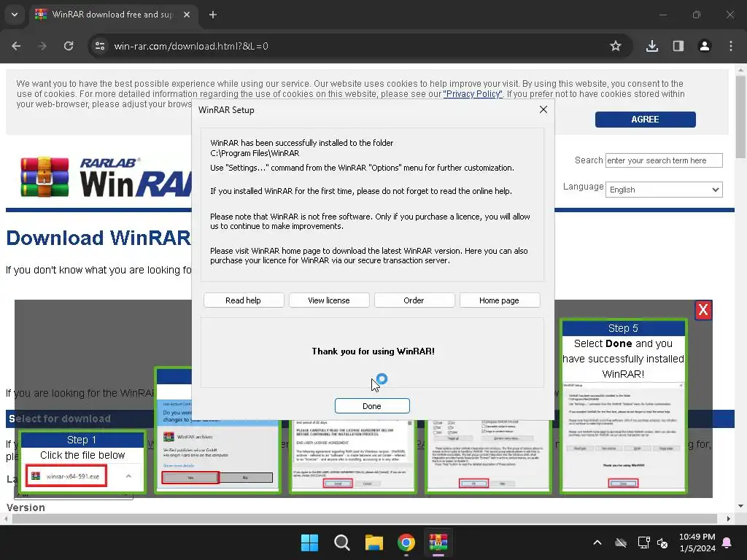Reload the page in Chrome
The width and height of the screenshot is (747, 560).
coord(69,46)
